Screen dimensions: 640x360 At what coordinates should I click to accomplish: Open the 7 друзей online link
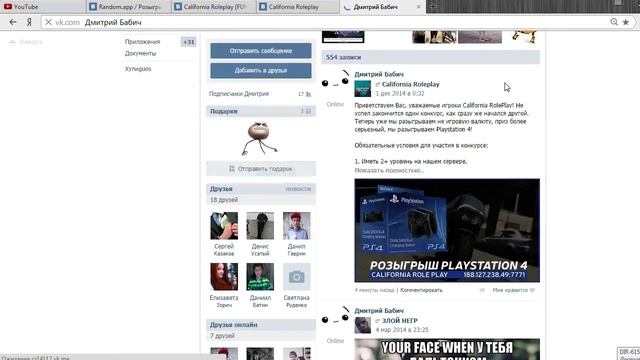click(x=222, y=336)
